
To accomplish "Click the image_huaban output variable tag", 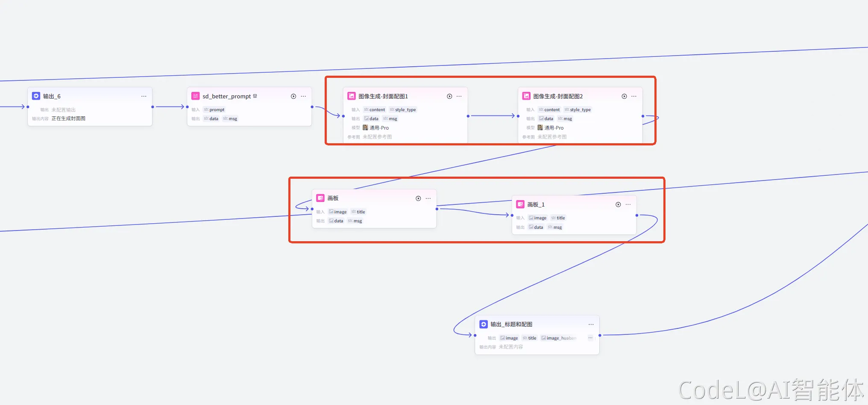I will point(559,338).
